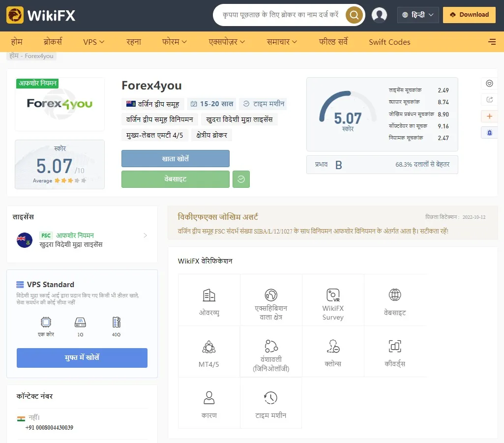This screenshot has height=443, width=504.
Task: Click the जोखिम प्रबंधन सूचकांक 8.90 row
Action: tap(418, 114)
